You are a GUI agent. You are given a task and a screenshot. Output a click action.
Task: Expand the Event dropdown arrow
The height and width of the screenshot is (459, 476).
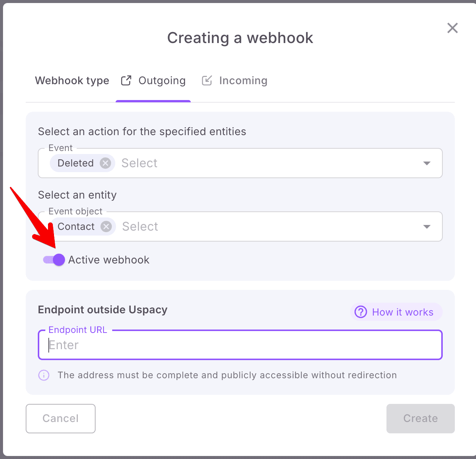(427, 163)
